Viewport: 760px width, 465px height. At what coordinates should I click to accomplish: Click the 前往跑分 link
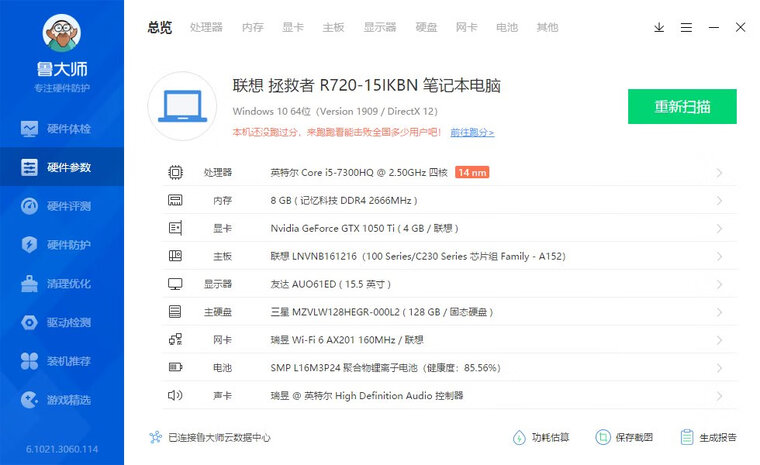471,132
